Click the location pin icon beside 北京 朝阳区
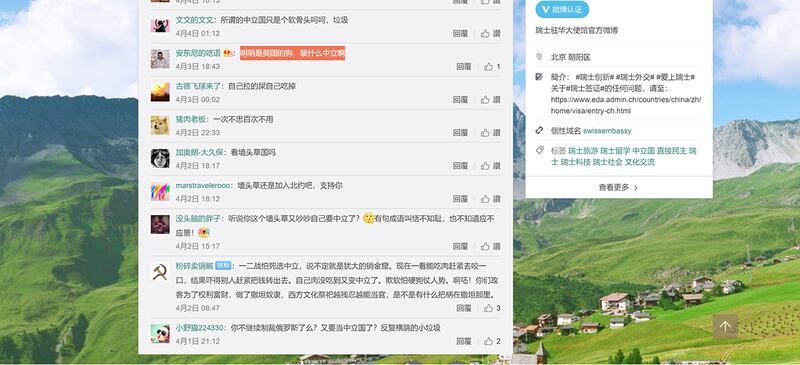Image resolution: width=800 pixels, height=365 pixels. coord(539,57)
